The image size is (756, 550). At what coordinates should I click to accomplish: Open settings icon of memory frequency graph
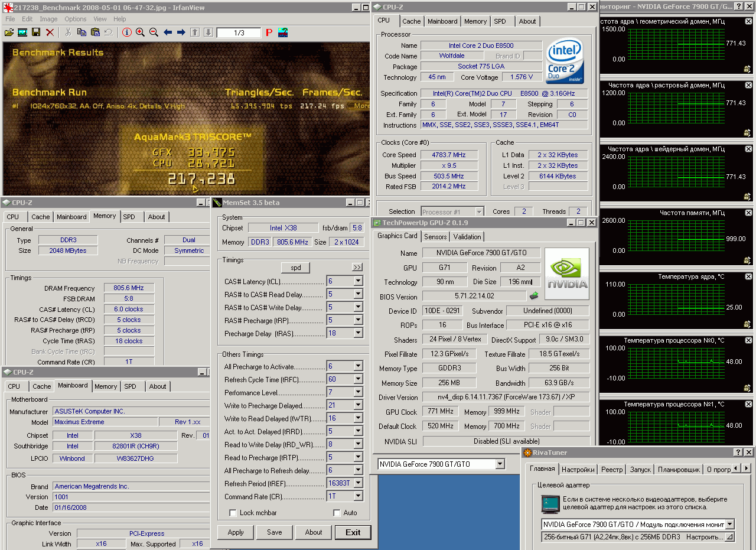pos(747,260)
